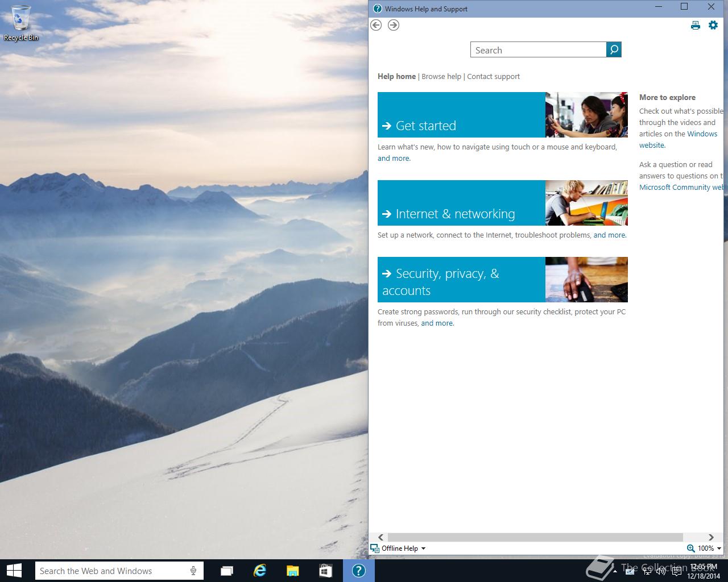
Task: Open the Windows Start button
Action: (x=14, y=571)
